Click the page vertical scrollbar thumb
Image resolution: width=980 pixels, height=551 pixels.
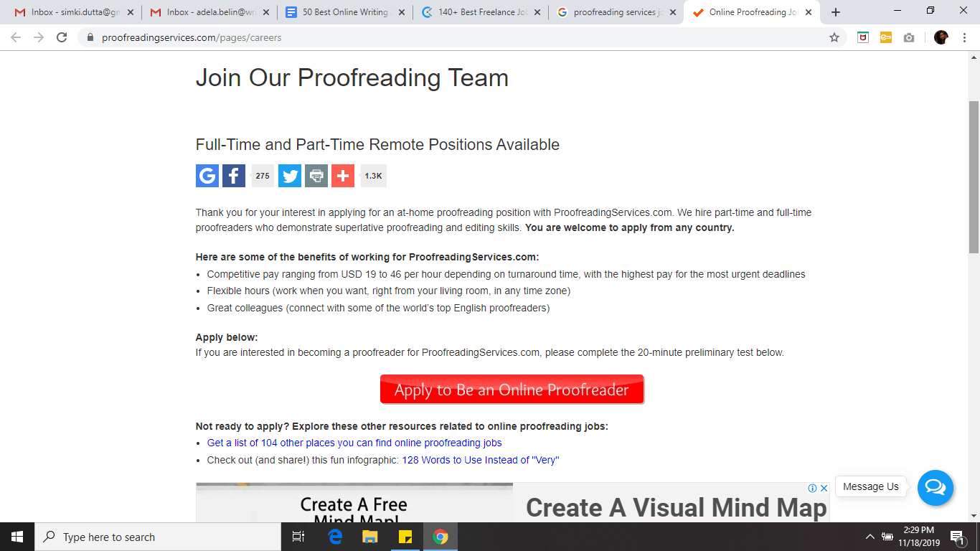tap(974, 176)
